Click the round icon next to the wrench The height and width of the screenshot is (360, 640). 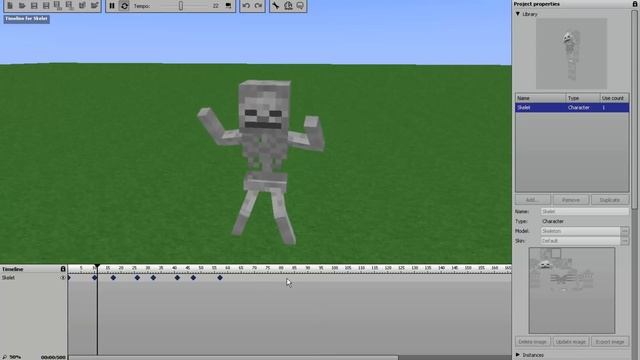pos(288,6)
